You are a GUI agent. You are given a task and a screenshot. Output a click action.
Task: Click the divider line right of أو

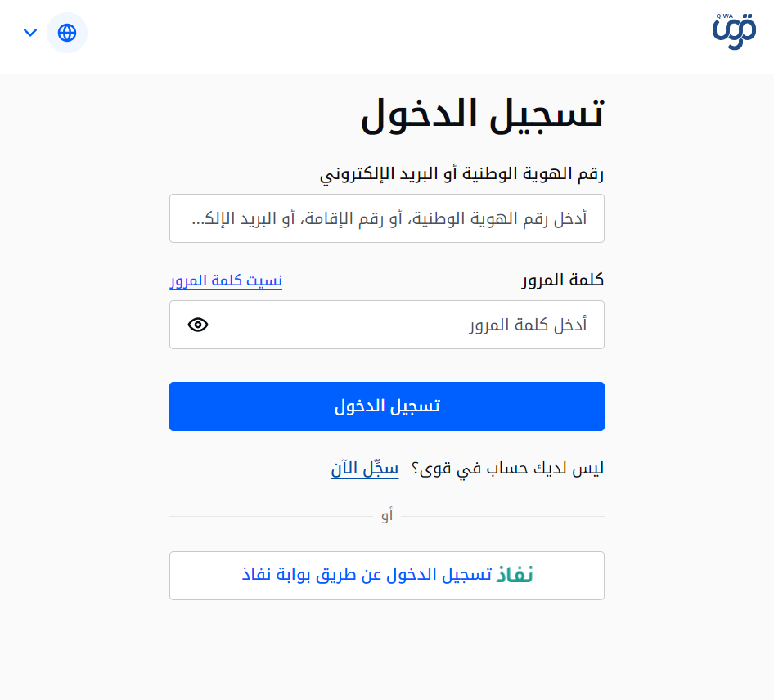[x=502, y=516]
